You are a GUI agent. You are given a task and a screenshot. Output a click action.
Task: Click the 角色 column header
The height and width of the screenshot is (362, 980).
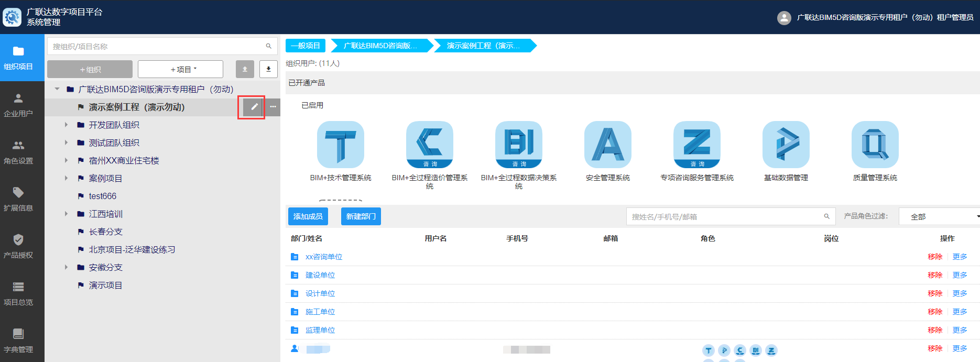point(708,238)
